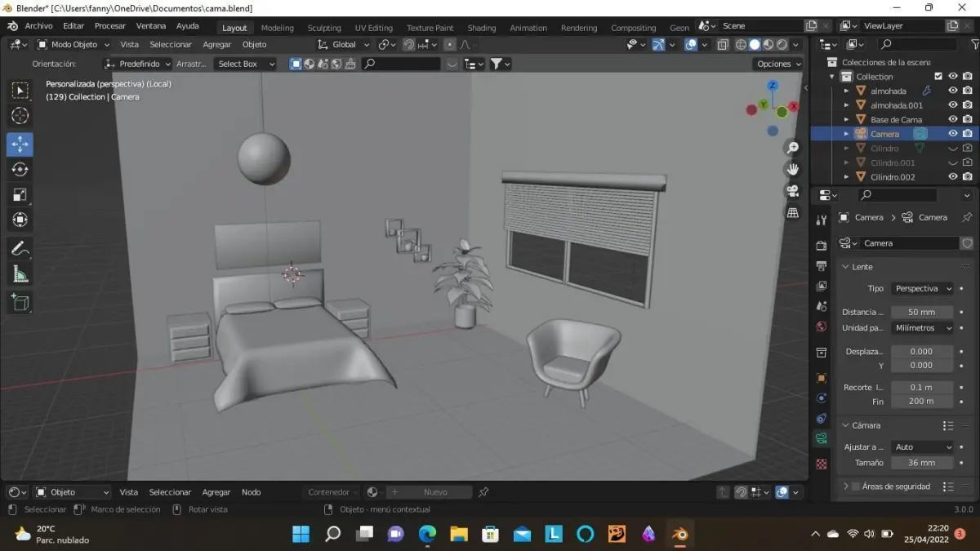Open the View Layer properties tab
The width and height of the screenshot is (980, 551).
(822, 286)
